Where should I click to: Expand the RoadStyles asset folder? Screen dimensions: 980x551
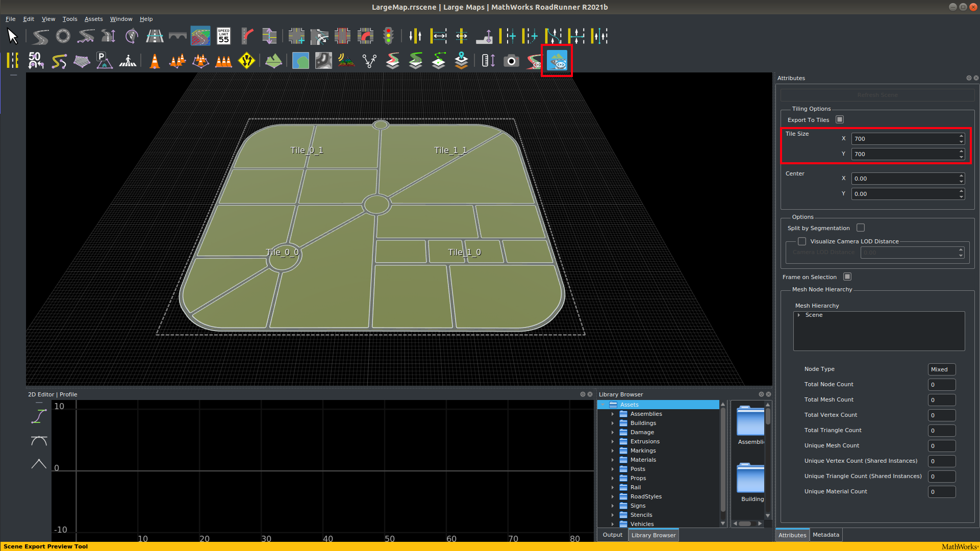[x=613, y=496]
